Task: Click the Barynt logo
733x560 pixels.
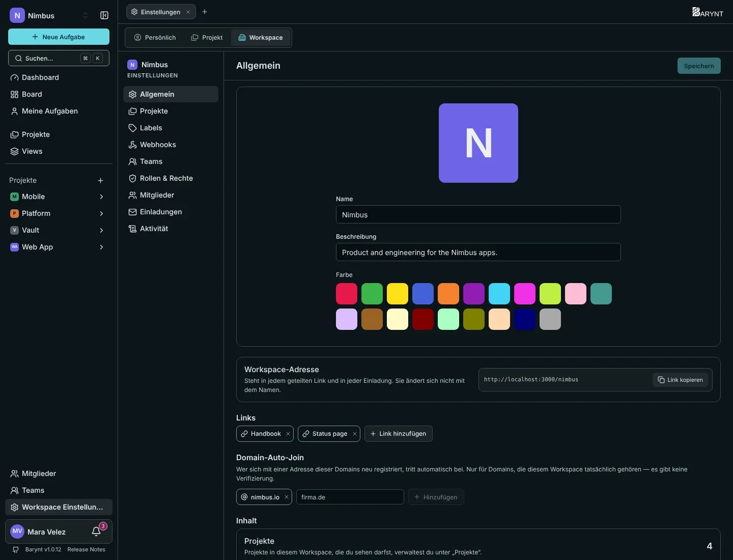Action: click(x=708, y=12)
